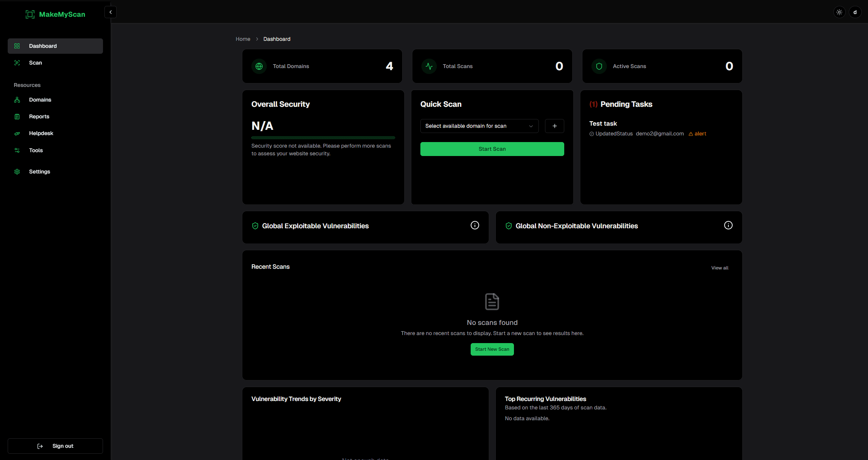This screenshot has height=460, width=868.
Task: Click the Helpdesk sidebar icon
Action: (x=17, y=133)
